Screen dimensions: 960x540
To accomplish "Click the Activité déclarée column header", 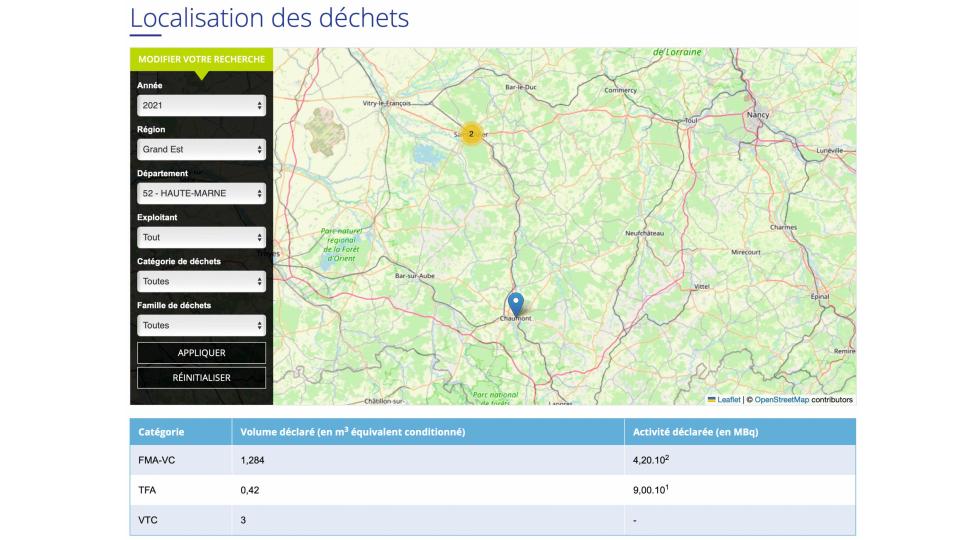I will 740,432.
